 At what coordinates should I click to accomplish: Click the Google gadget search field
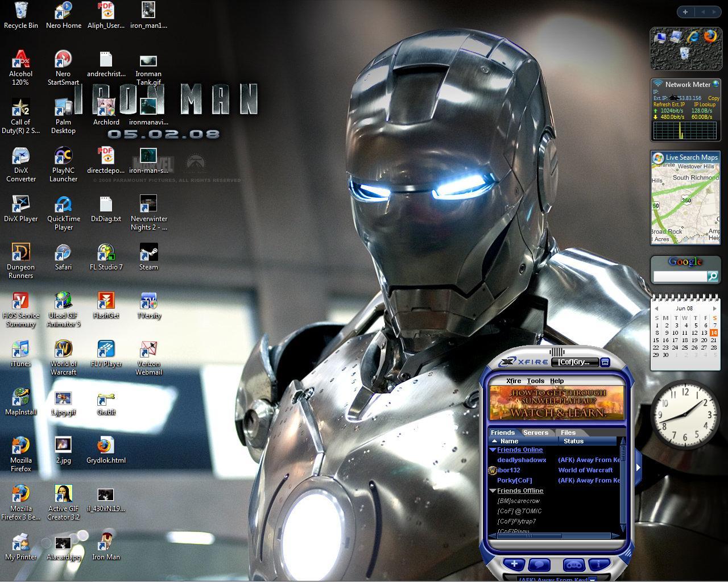(x=680, y=276)
